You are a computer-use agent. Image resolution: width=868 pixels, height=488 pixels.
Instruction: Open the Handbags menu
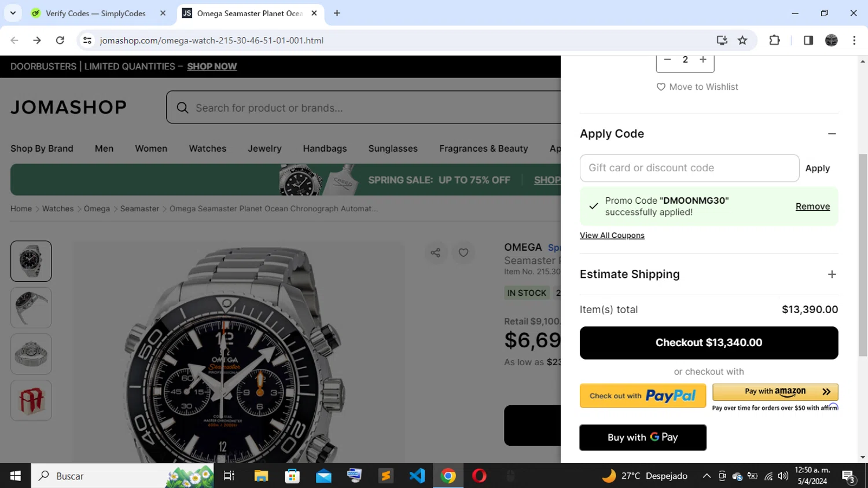[325, 149]
